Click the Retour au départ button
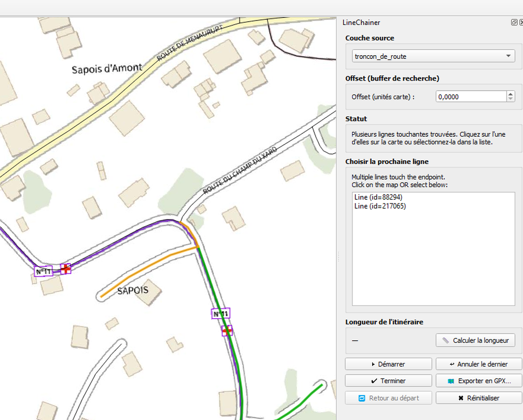Viewport: 523px width, 420px height. click(388, 398)
